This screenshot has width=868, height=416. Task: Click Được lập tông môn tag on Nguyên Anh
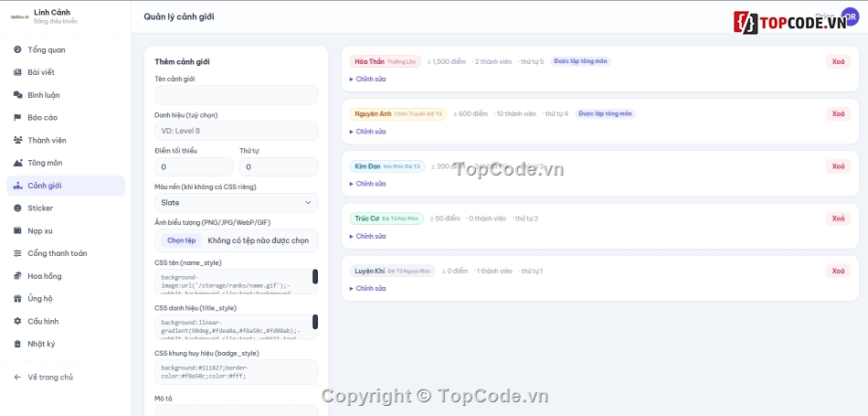tap(605, 113)
